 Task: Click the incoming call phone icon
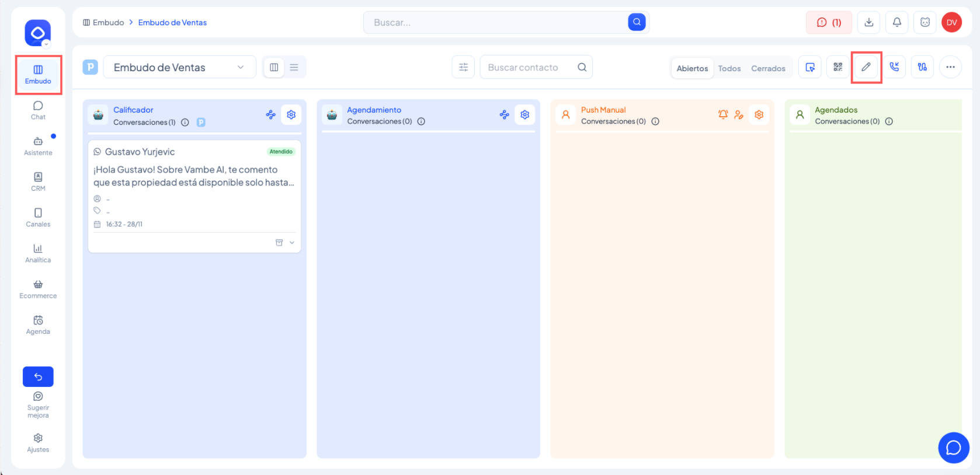(x=894, y=67)
